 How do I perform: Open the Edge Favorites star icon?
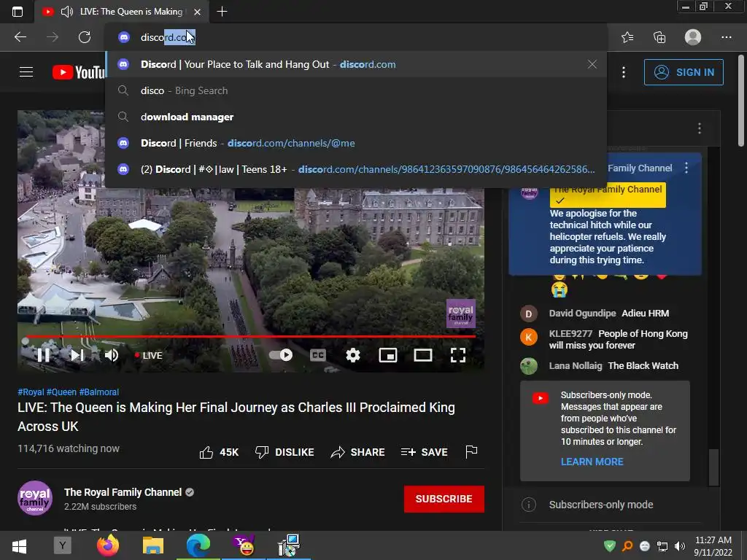[x=627, y=37]
